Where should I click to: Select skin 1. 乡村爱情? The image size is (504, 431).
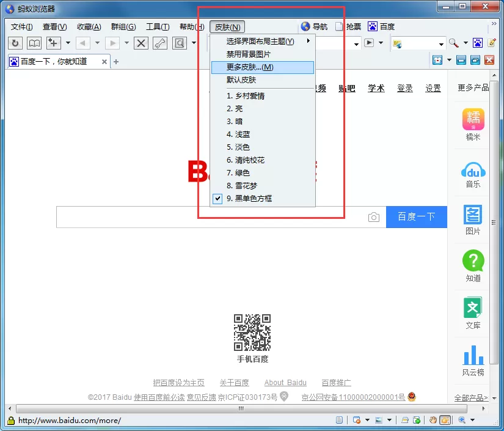[263, 96]
